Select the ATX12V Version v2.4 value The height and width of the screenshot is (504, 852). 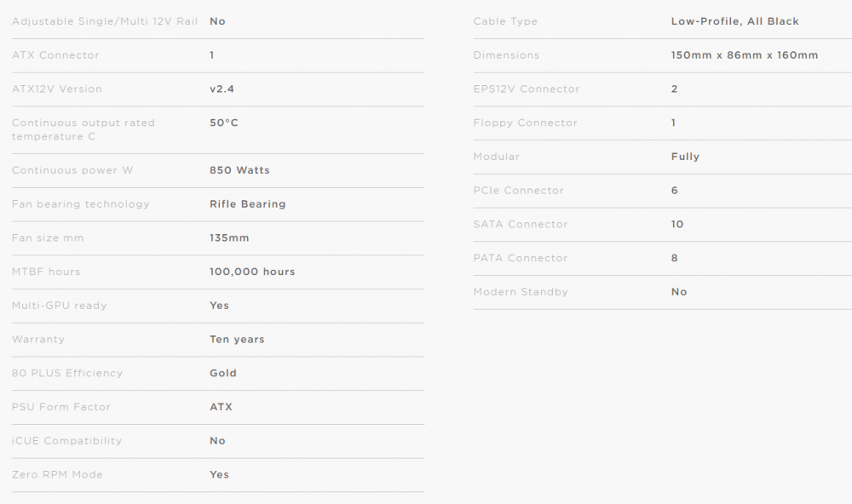click(222, 89)
